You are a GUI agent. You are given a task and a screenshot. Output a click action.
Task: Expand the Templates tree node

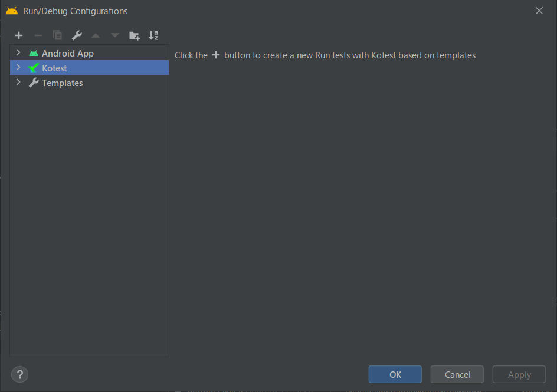pyautogui.click(x=18, y=83)
